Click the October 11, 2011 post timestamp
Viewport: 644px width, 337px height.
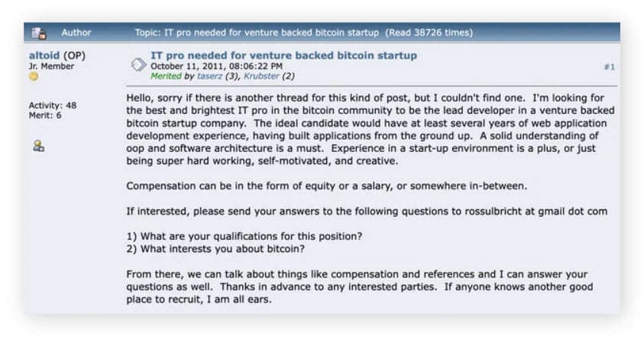(x=216, y=66)
